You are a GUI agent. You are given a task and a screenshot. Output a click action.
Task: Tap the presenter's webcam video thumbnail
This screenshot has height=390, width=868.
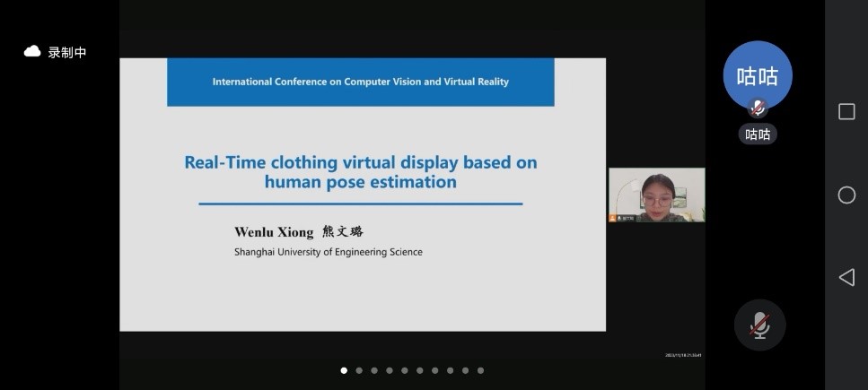pos(656,195)
